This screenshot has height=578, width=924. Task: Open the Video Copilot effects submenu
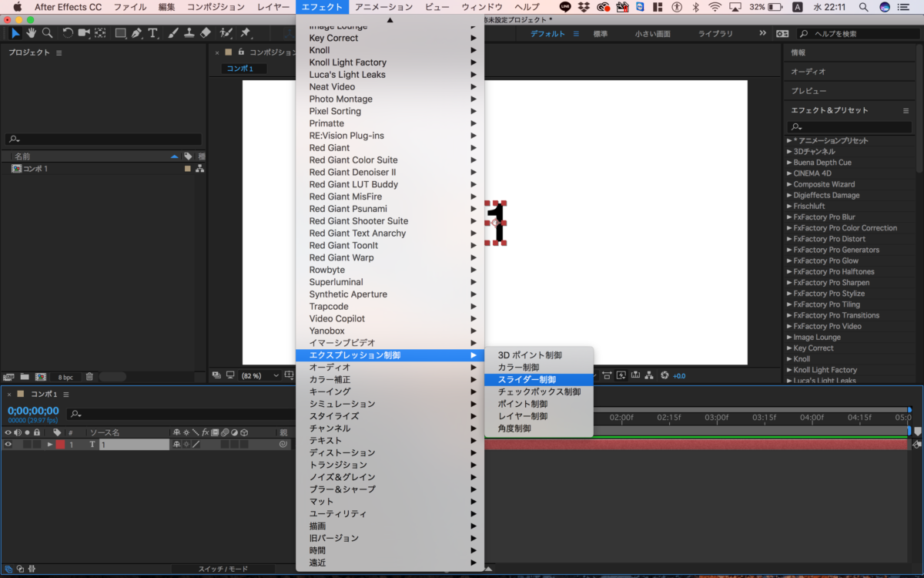(x=390, y=319)
